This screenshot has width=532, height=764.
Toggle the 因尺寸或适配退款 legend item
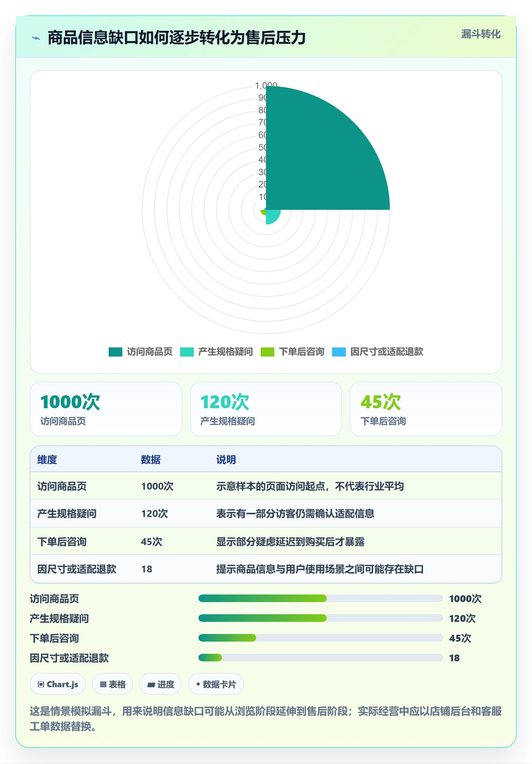click(x=377, y=352)
